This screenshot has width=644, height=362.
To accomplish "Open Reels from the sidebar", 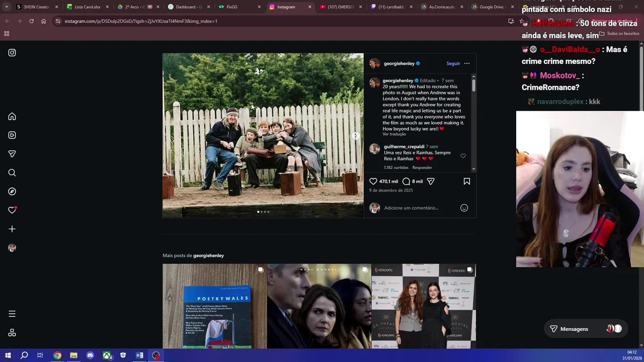I will coord(12,135).
